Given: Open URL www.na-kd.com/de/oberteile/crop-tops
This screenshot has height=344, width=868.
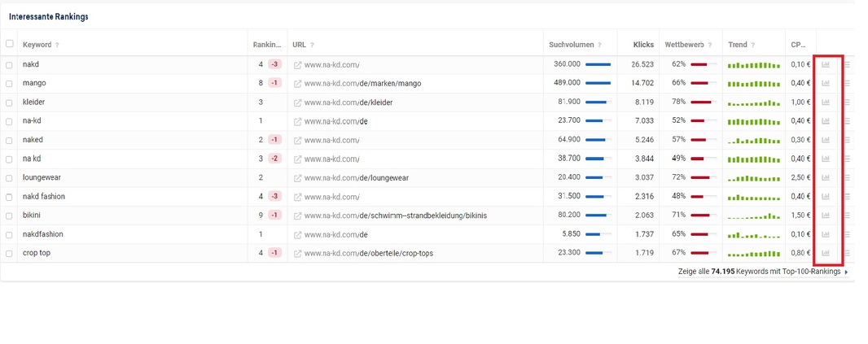Looking at the screenshot, I should (369, 253).
